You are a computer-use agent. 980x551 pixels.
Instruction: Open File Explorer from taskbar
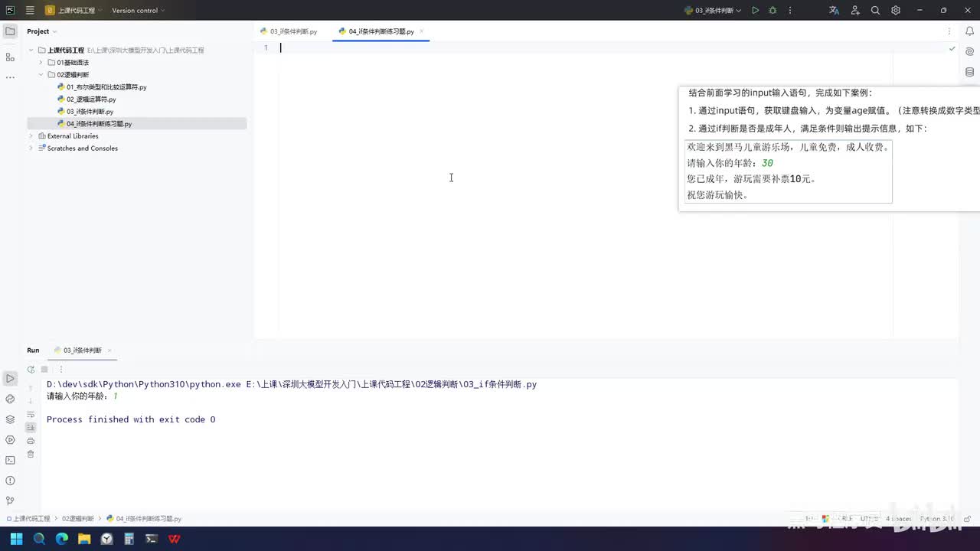[84, 539]
